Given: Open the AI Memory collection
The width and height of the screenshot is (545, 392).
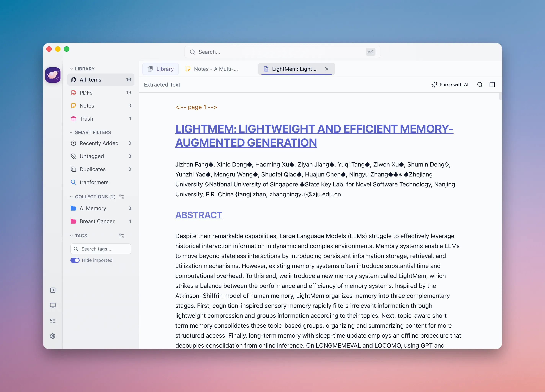Looking at the screenshot, I should [101, 208].
